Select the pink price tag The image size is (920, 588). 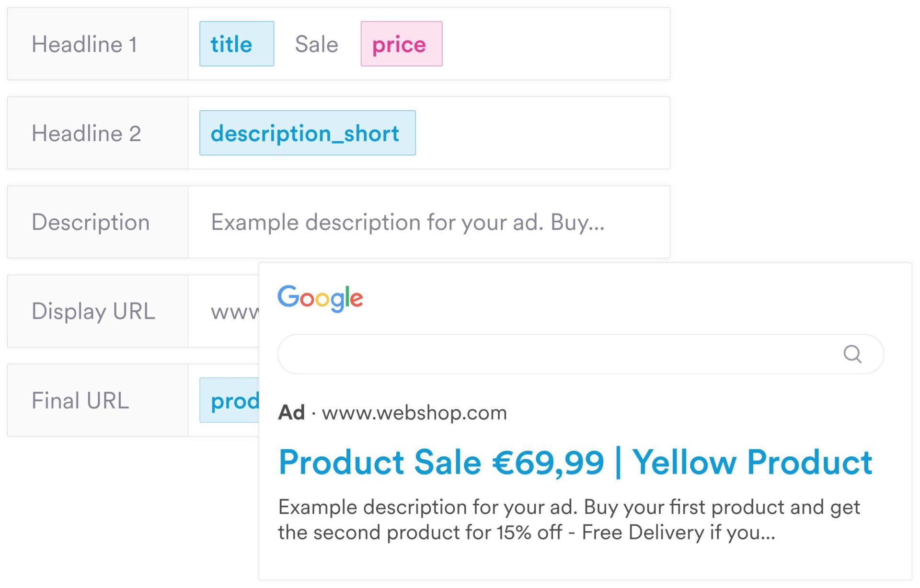coord(402,44)
